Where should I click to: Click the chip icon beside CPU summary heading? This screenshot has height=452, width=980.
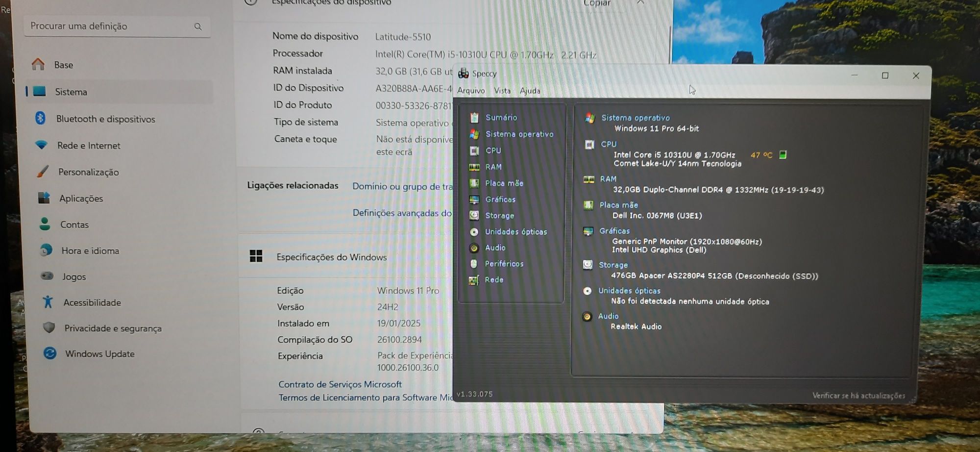(x=589, y=145)
